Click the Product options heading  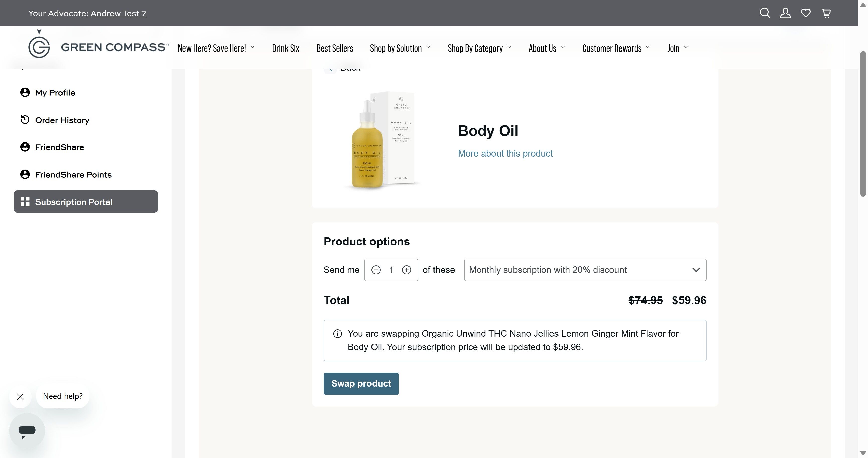[x=367, y=242]
